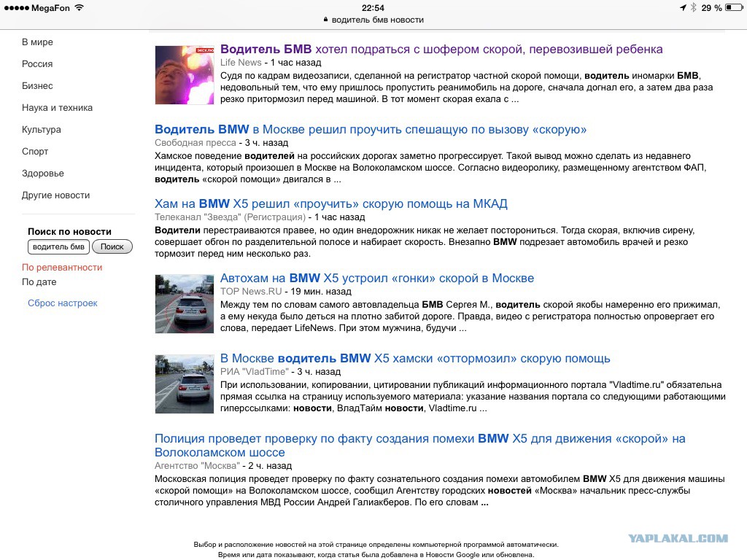This screenshot has width=747, height=560.
Task: Click snippet text 'Московская полиция проведет проверку'
Action: 243,479
